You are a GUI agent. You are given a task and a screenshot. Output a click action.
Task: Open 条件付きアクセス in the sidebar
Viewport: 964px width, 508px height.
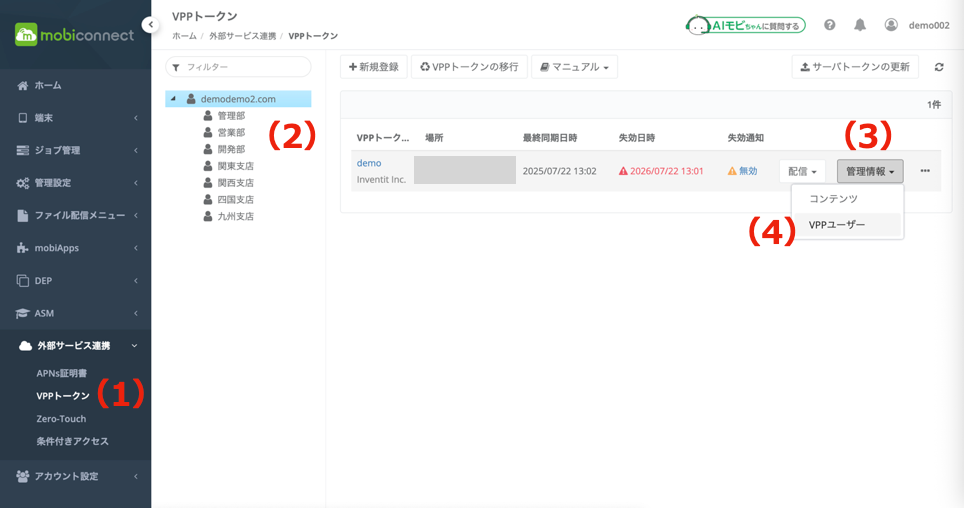click(x=73, y=441)
